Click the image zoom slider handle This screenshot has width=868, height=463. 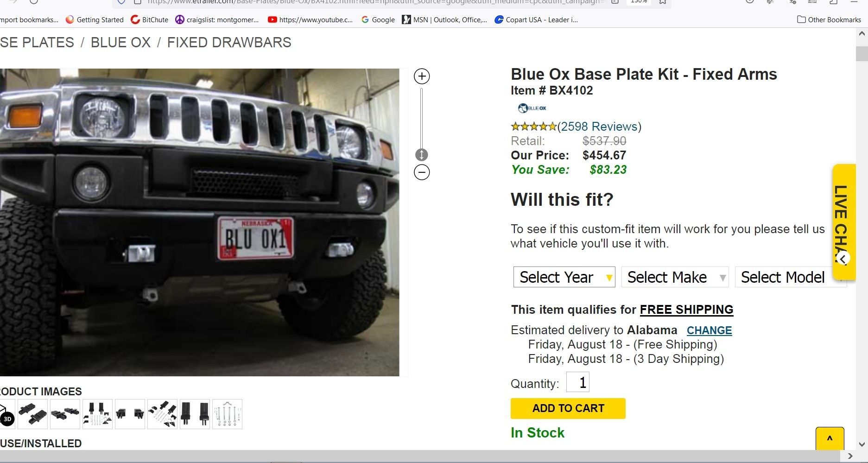[421, 155]
